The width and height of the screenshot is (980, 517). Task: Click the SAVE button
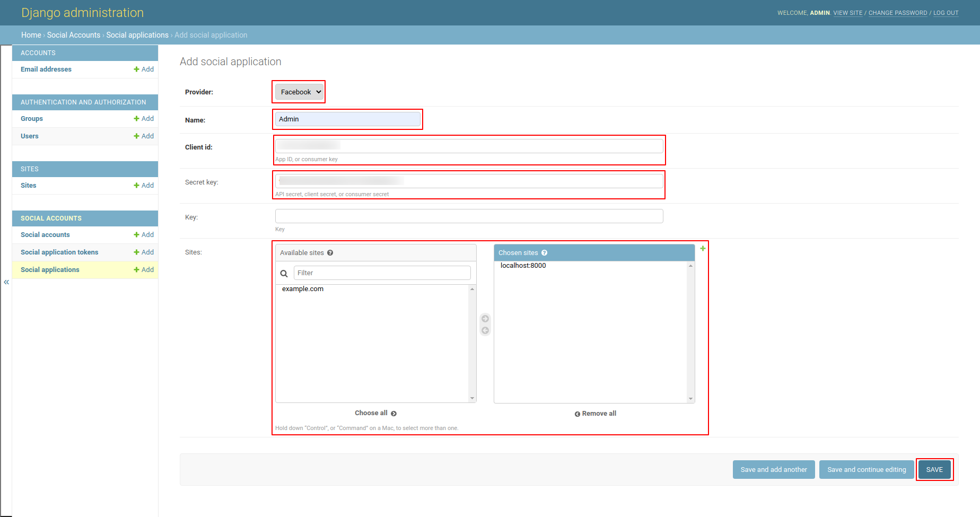pyautogui.click(x=934, y=469)
